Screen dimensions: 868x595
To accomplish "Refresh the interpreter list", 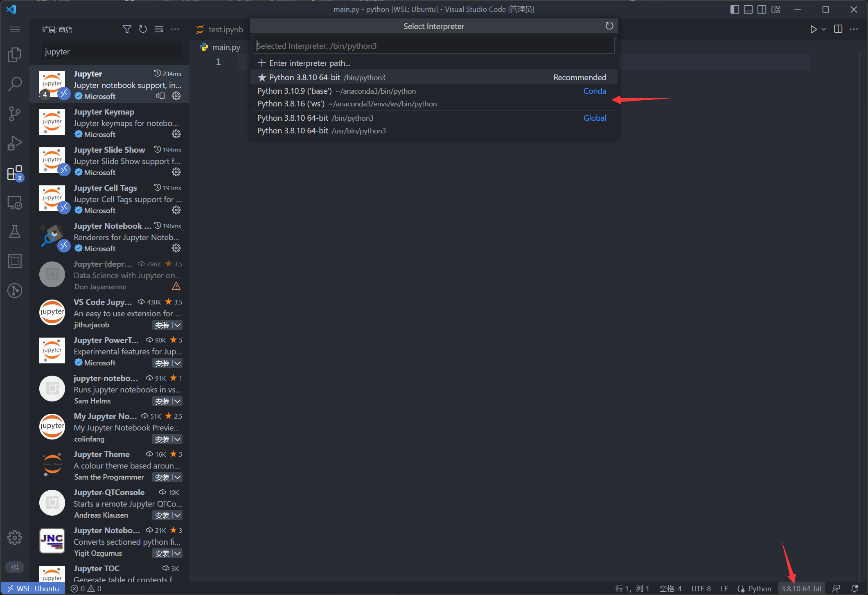I will coord(609,26).
